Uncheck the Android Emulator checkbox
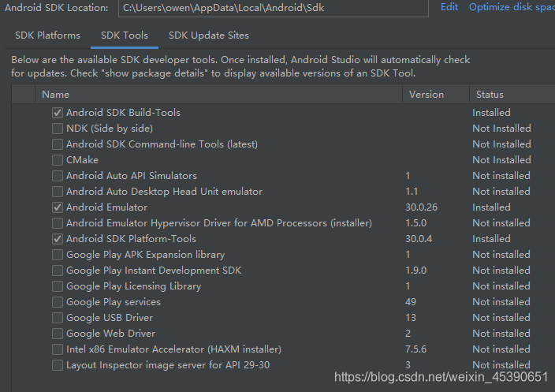Image resolution: width=555 pixels, height=392 pixels. pyautogui.click(x=58, y=207)
